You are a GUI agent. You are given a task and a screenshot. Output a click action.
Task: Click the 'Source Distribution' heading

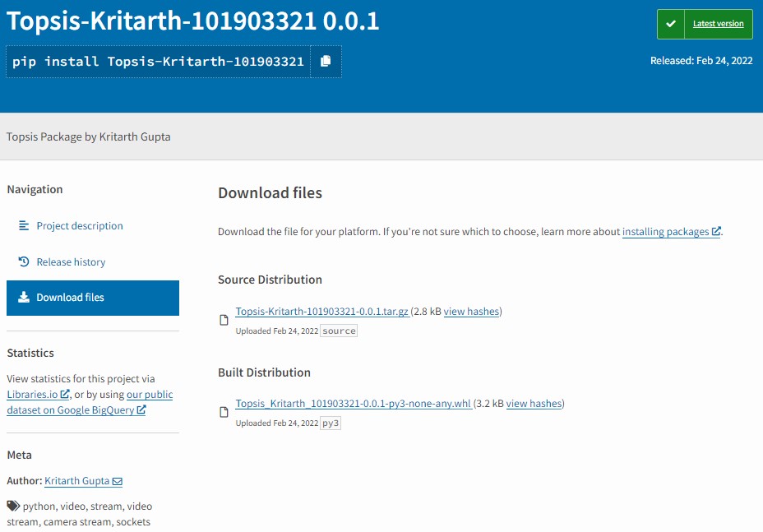point(270,280)
